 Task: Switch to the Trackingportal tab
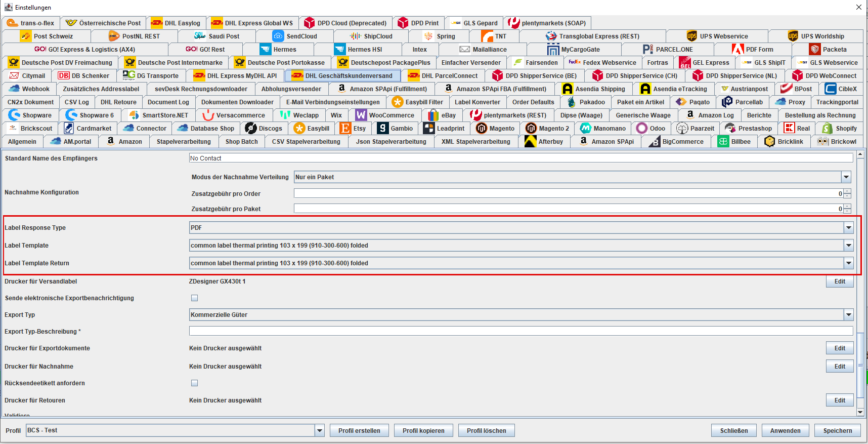[x=837, y=102]
